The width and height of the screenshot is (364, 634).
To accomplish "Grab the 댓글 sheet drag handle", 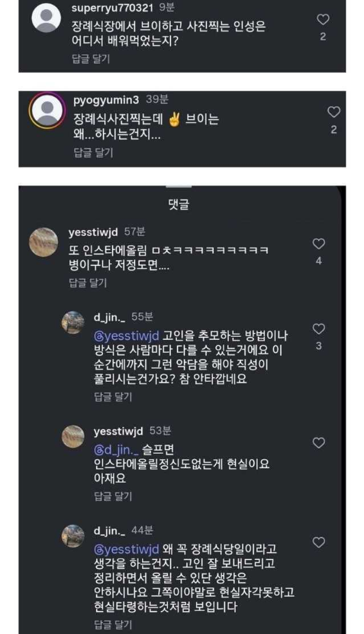I will pyautogui.click(x=179, y=186).
